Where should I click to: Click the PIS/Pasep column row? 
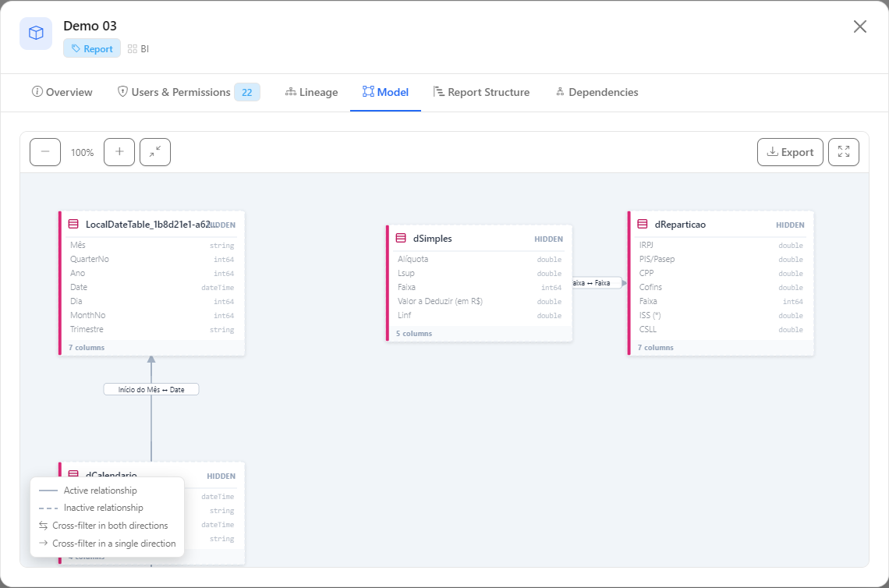pyautogui.click(x=721, y=259)
